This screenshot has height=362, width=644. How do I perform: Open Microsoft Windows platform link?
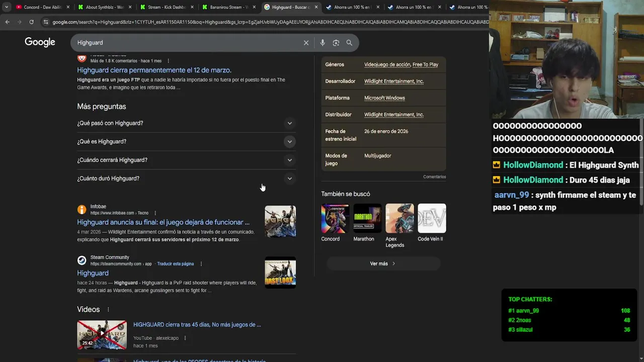[384, 98]
